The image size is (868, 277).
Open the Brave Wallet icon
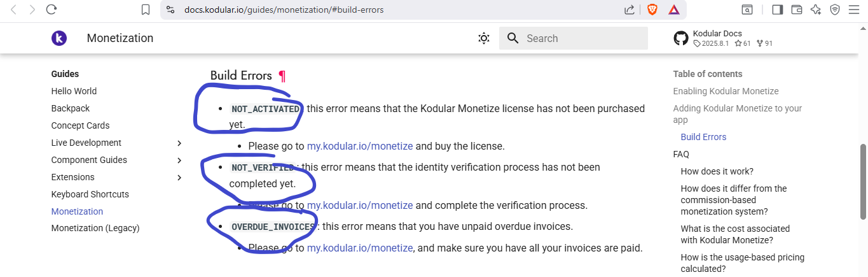[x=796, y=10]
